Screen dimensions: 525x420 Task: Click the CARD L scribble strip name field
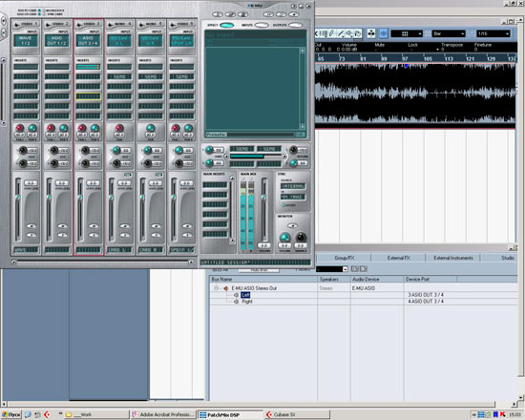119,250
